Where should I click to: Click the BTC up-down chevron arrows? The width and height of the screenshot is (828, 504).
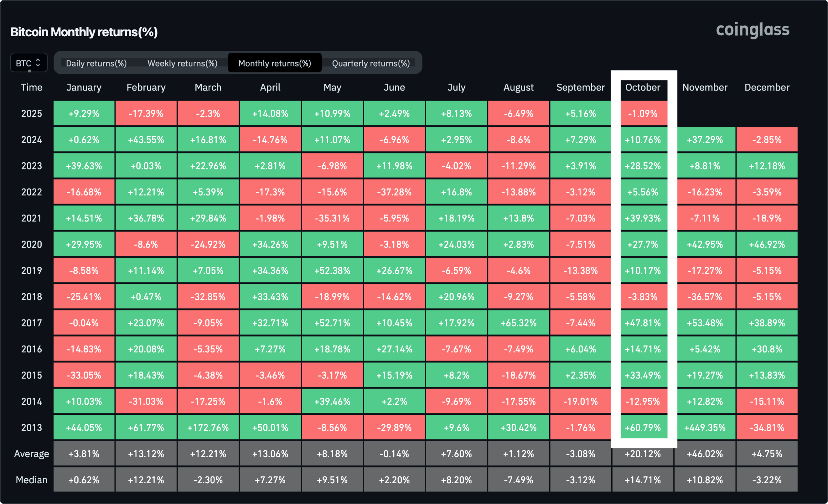[x=38, y=63]
